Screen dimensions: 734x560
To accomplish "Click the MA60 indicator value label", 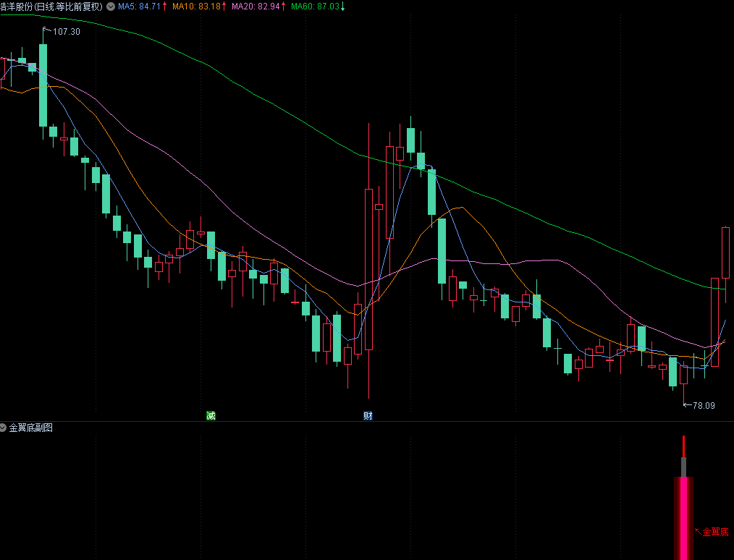I will pos(314,7).
